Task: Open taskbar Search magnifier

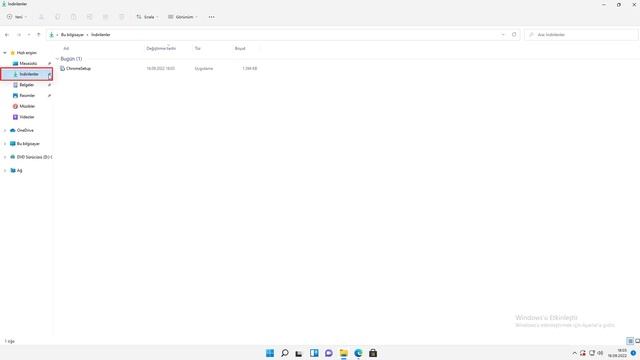Action: pos(284,353)
